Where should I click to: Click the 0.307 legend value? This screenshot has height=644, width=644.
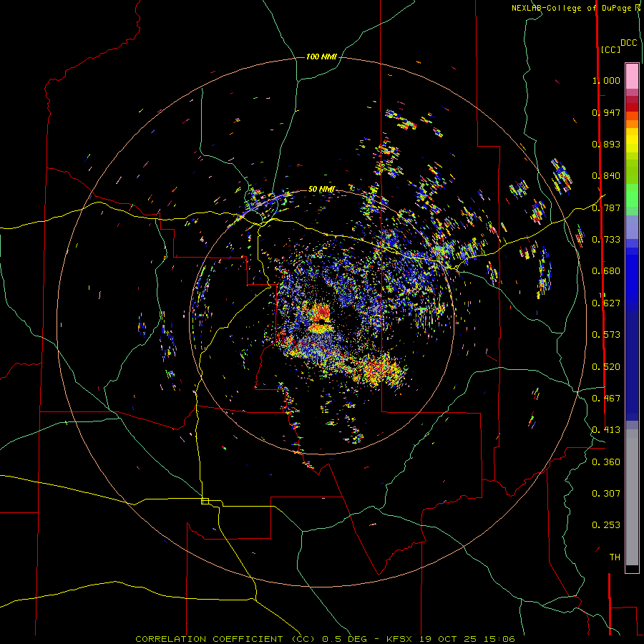click(606, 494)
